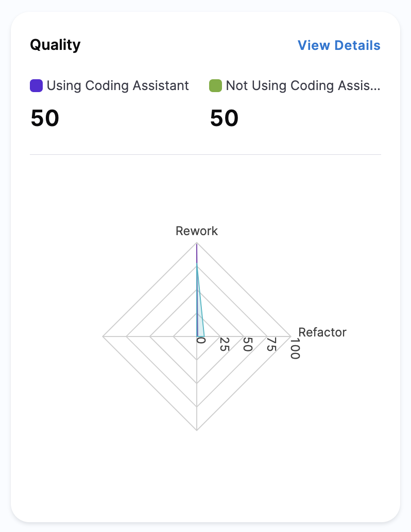Click the teal data point on the Refactor axis
Viewport: 411px width, 532px height.
(x=204, y=336)
